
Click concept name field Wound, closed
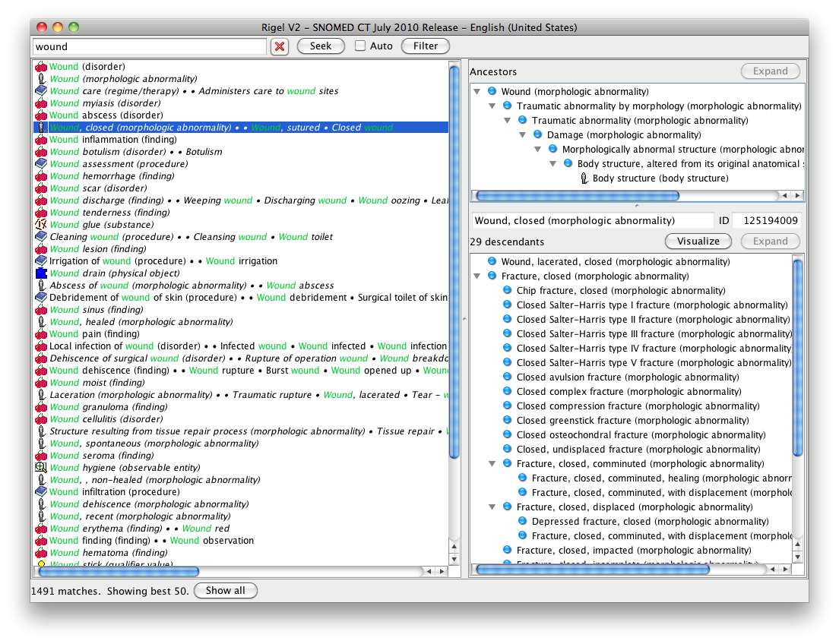coord(592,220)
